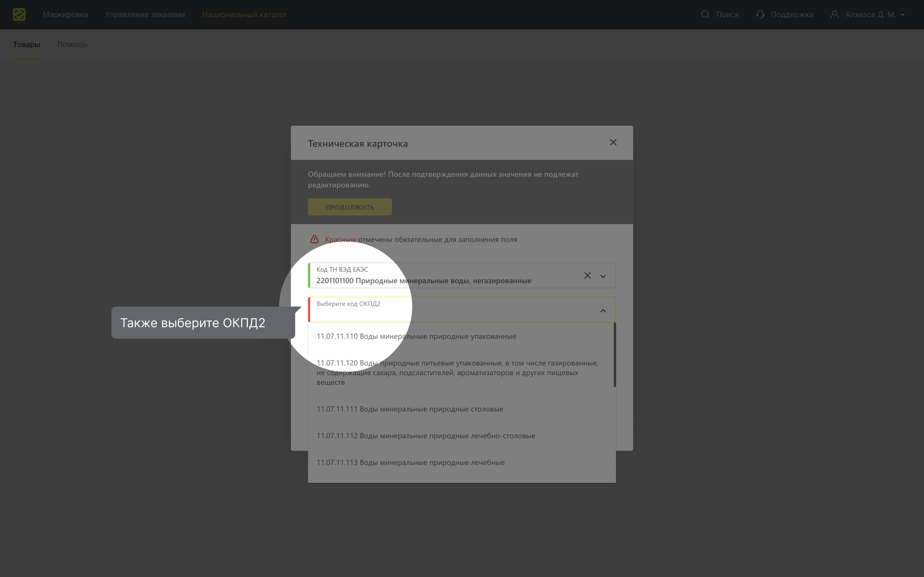924x577 pixels.
Task: Expand the Алхазов Д. М. account menu
Action: pyautogui.click(x=875, y=14)
